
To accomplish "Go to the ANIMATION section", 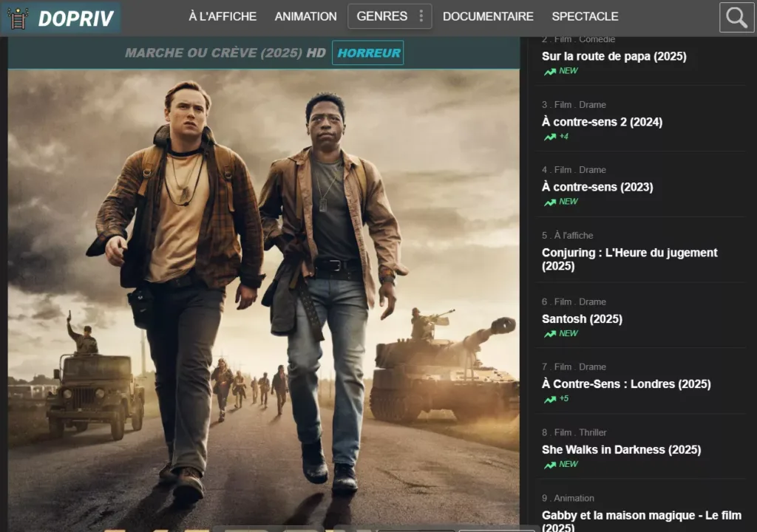I will point(305,16).
